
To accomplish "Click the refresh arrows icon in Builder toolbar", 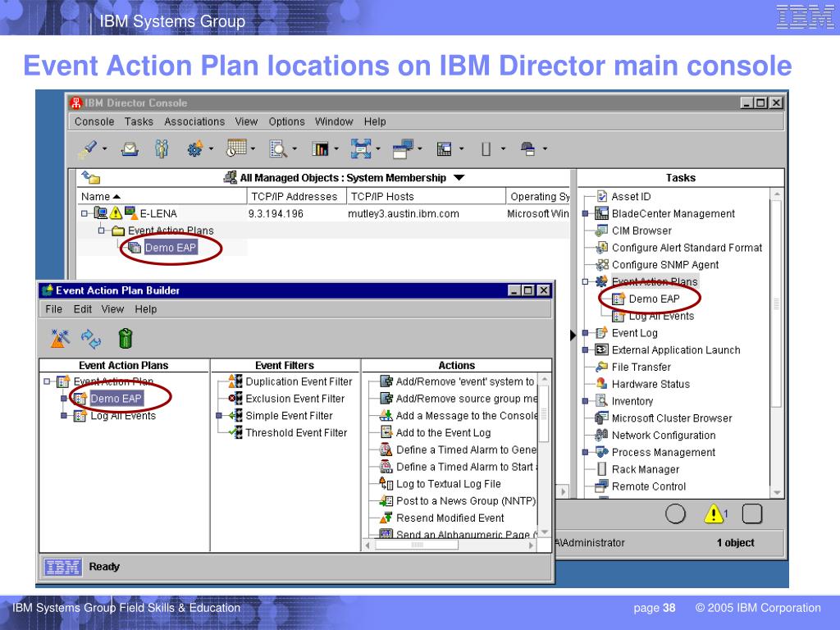I will coord(91,339).
